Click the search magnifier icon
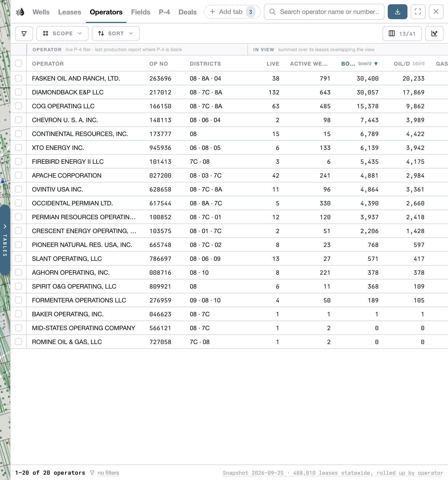This screenshot has width=448, height=480. coord(272,12)
